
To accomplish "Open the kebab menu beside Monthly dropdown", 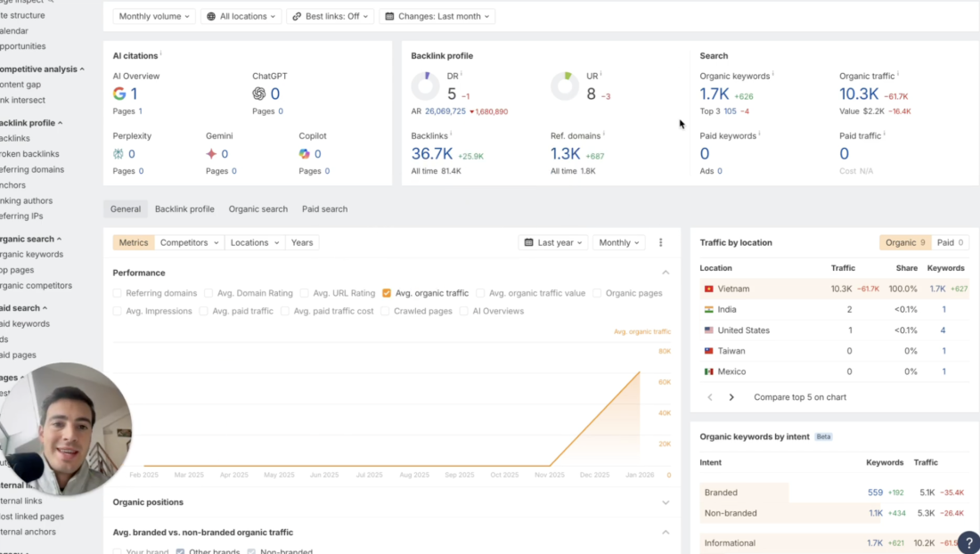I will [660, 242].
